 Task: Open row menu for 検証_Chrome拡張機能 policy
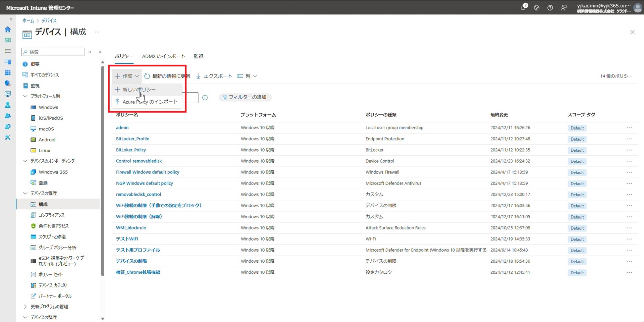pyautogui.click(x=629, y=272)
